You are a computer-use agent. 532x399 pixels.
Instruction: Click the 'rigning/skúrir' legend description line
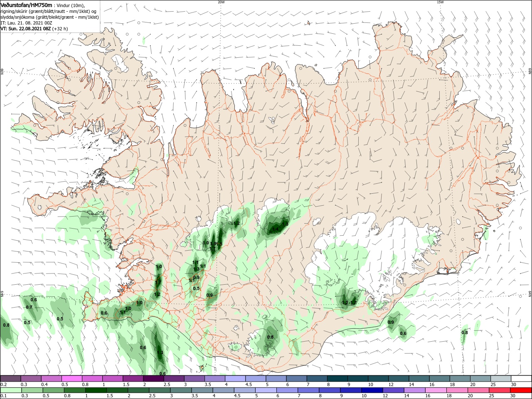(x=48, y=11)
